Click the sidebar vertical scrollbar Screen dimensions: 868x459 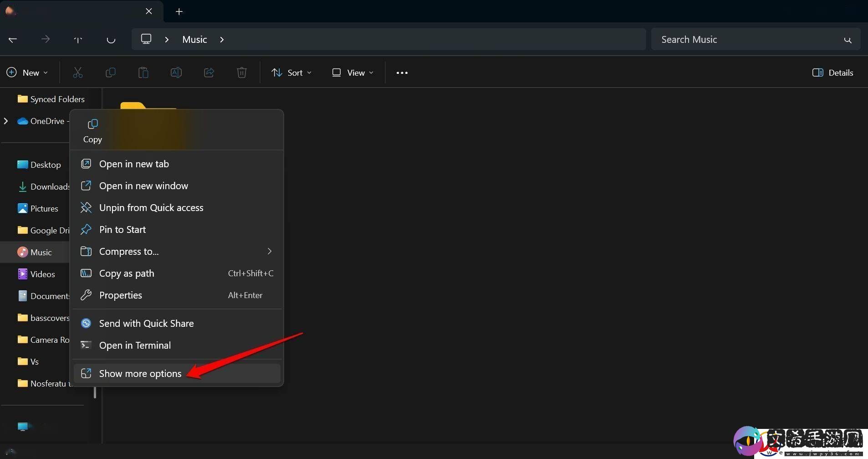[95, 392]
